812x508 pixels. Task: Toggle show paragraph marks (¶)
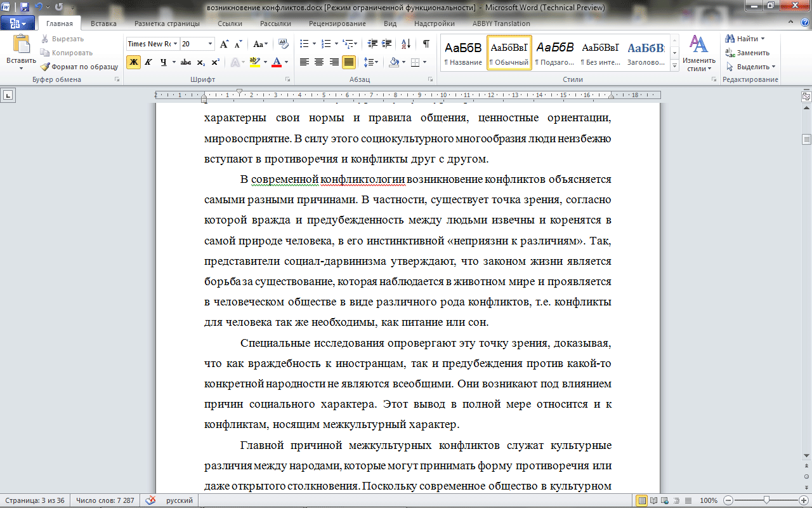(x=426, y=44)
